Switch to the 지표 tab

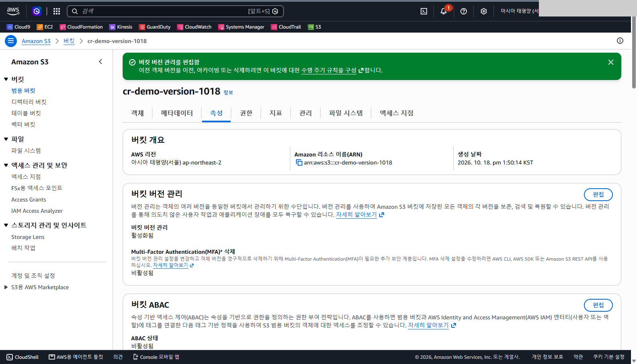point(276,113)
